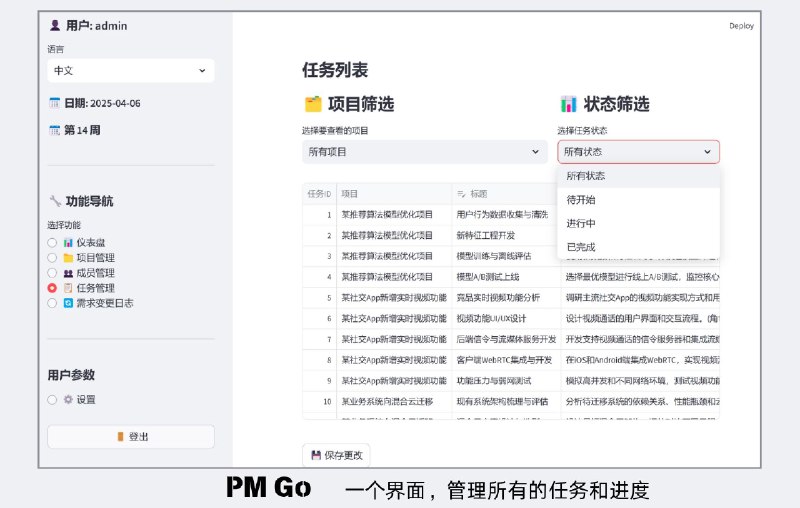The image size is (800, 508).
Task: Click the user avatar icon beside admin
Action: [x=55, y=26]
